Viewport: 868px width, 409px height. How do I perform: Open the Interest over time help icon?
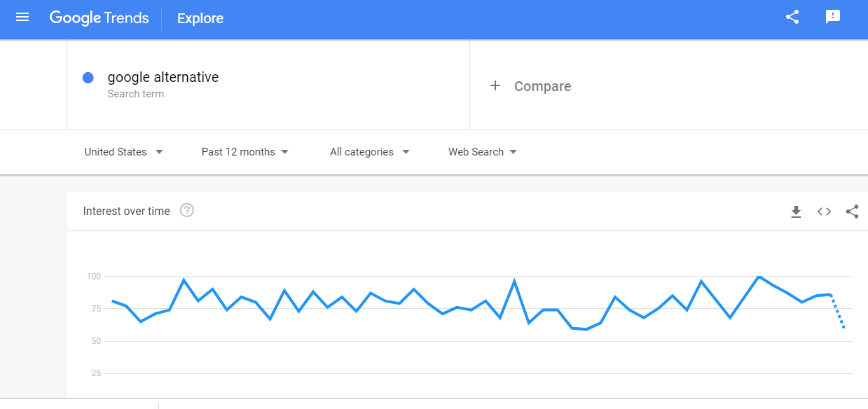point(186,210)
